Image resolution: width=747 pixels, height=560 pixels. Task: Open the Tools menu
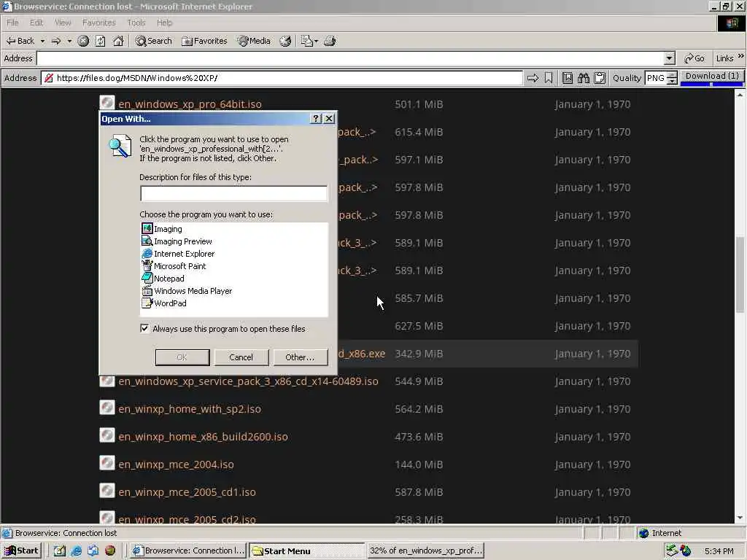coord(136,23)
